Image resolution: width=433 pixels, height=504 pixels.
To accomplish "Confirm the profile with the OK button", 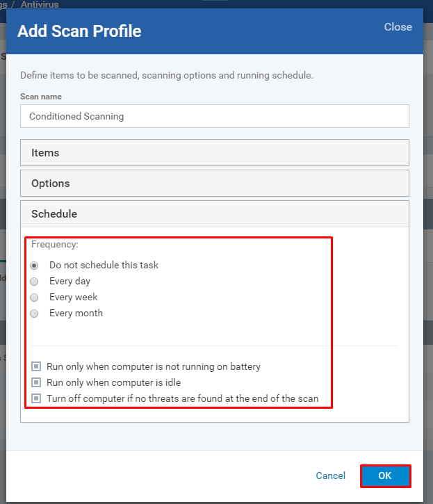I will 386,475.
